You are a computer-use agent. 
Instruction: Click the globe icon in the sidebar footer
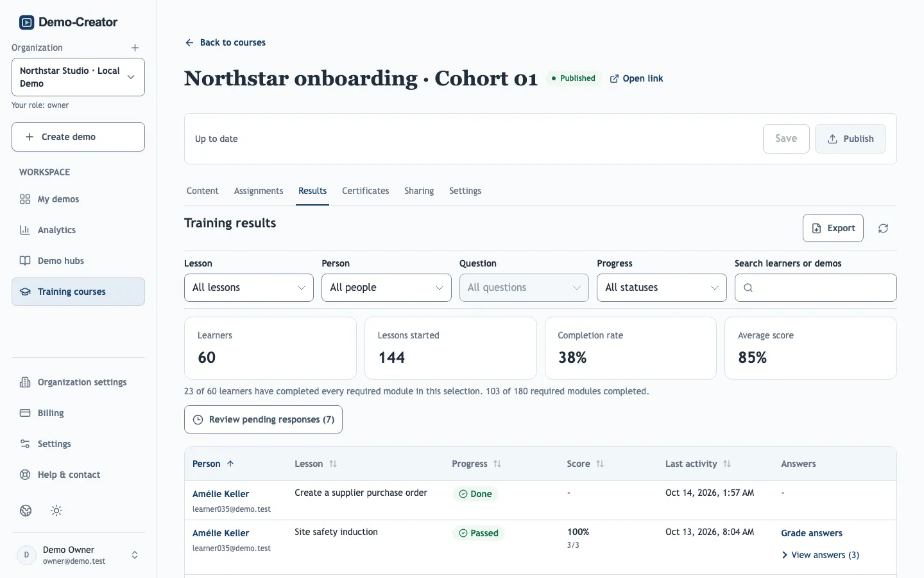pos(26,511)
